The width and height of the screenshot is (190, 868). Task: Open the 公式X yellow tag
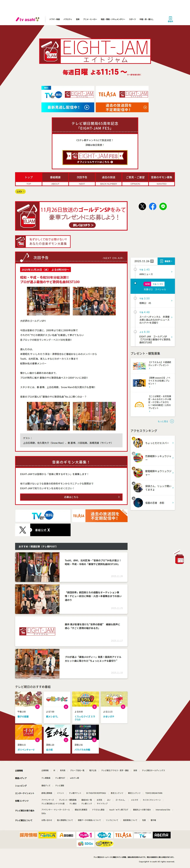(x=20, y=191)
